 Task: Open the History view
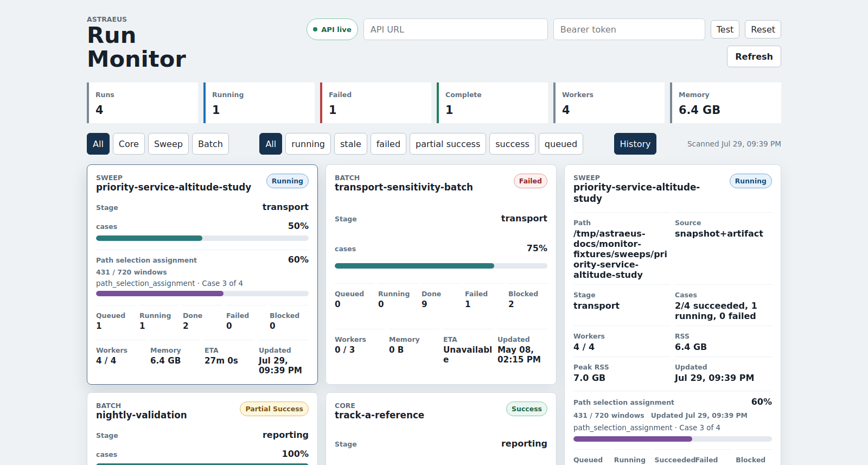(x=635, y=144)
